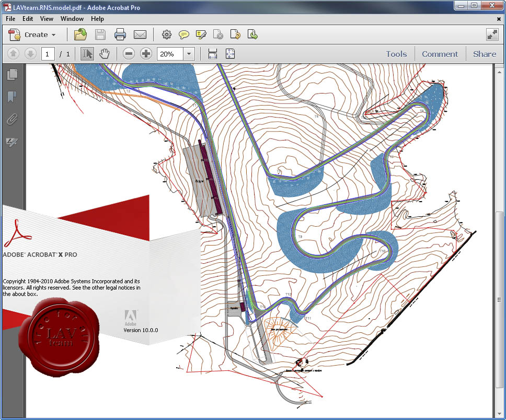Screen dimensions: 506x420
Task: Click the extract page icon
Action: [252, 34]
